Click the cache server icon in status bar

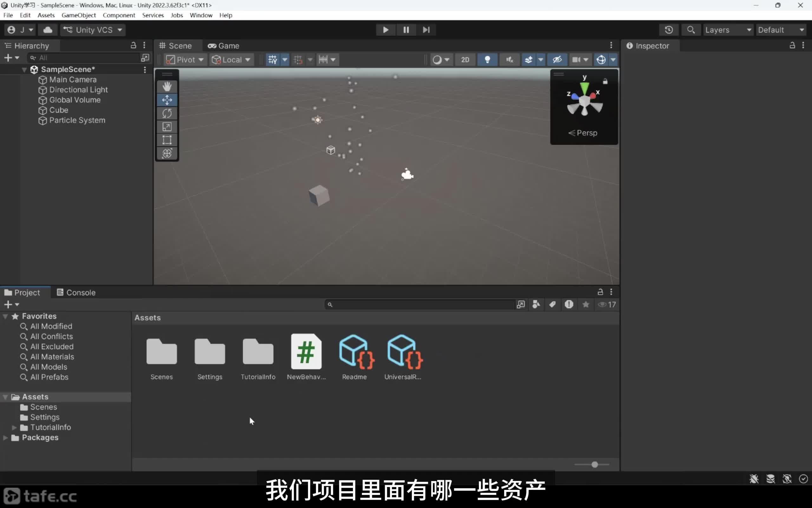[x=770, y=479]
